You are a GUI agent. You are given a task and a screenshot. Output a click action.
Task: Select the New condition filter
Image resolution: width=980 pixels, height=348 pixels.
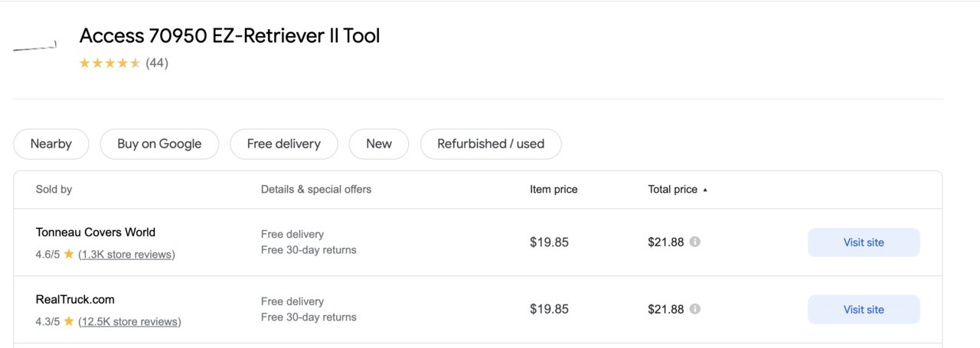(379, 144)
